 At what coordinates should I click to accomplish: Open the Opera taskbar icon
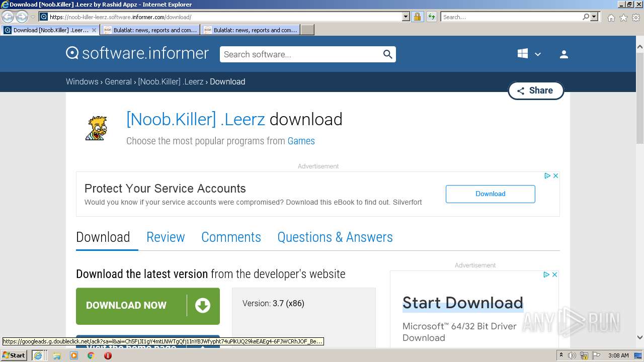pos(108,355)
